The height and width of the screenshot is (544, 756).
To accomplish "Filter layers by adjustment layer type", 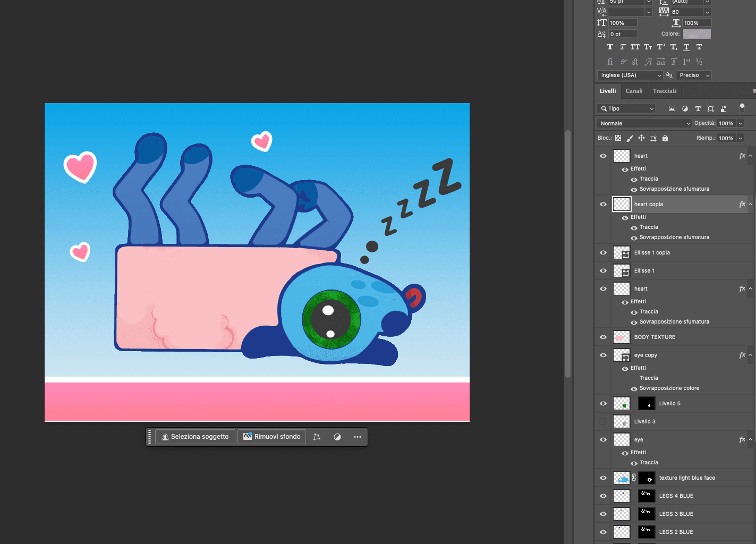I will [685, 109].
